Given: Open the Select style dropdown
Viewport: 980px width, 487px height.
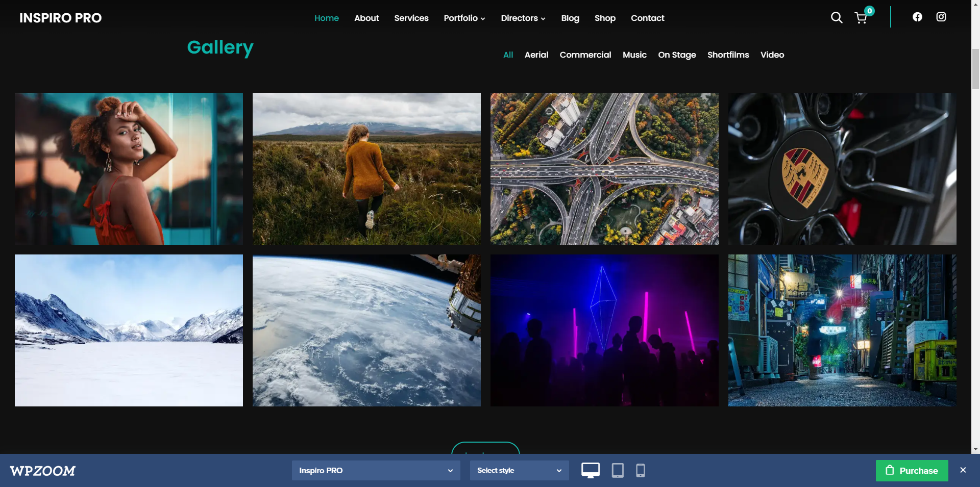Looking at the screenshot, I should pyautogui.click(x=519, y=470).
